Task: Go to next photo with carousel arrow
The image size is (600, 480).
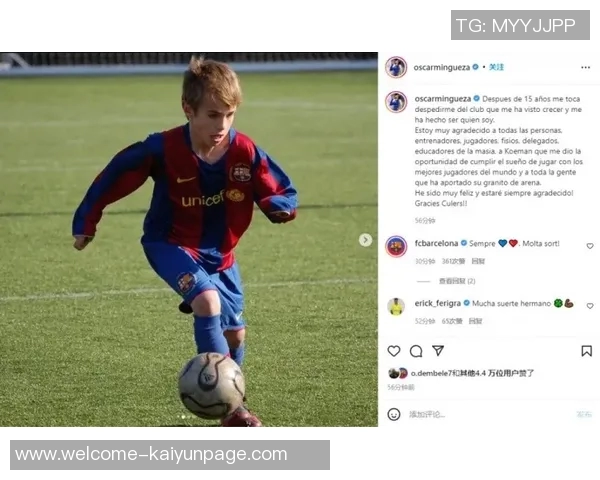Action: pos(365,240)
